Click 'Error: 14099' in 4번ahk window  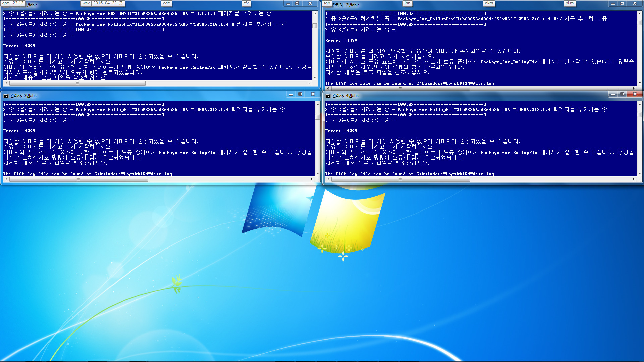click(341, 131)
